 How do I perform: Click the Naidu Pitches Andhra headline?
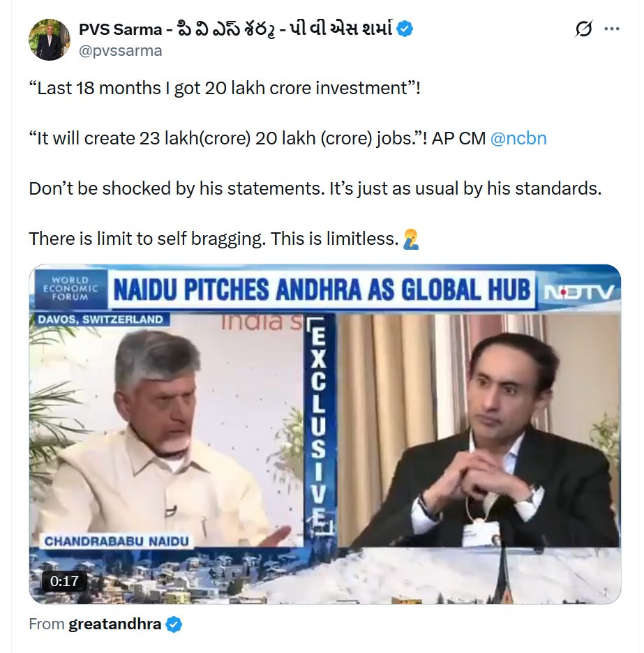click(x=322, y=290)
